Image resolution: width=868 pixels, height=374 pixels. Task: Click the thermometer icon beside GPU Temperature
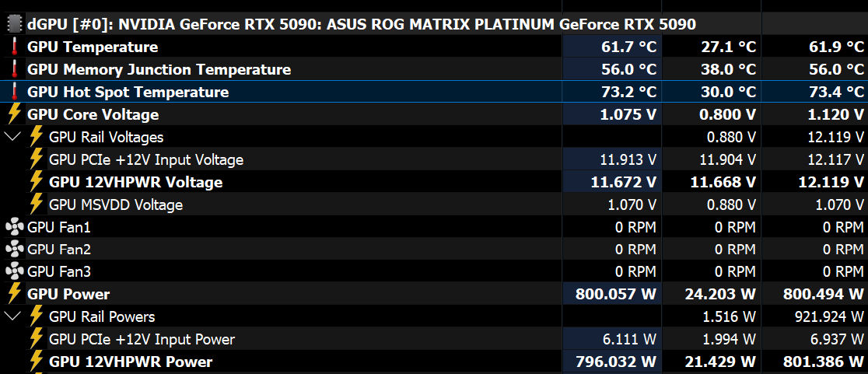(x=14, y=47)
